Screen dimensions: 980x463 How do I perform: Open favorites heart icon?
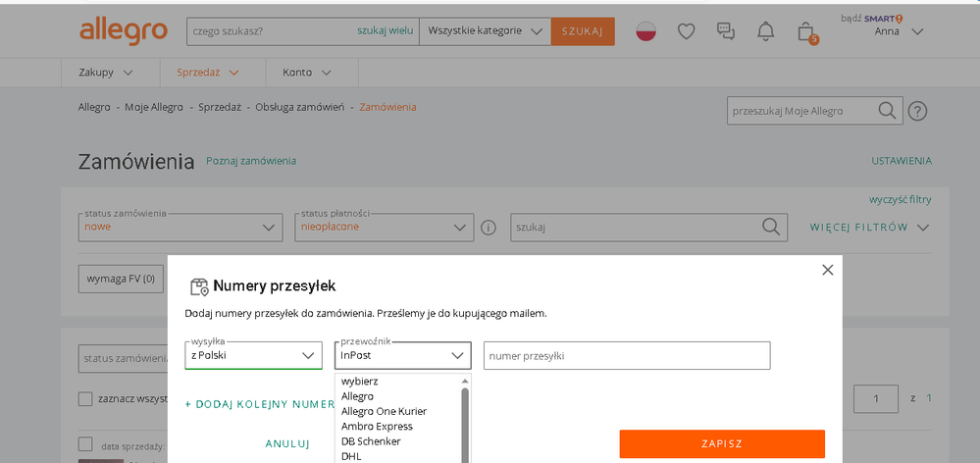coord(687,31)
